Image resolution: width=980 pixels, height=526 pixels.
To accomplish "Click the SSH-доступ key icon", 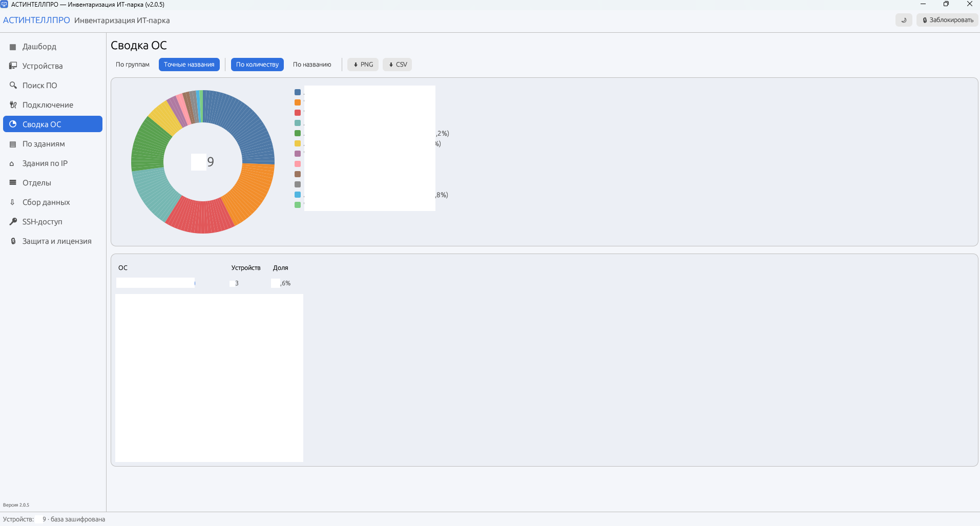I will pos(13,222).
